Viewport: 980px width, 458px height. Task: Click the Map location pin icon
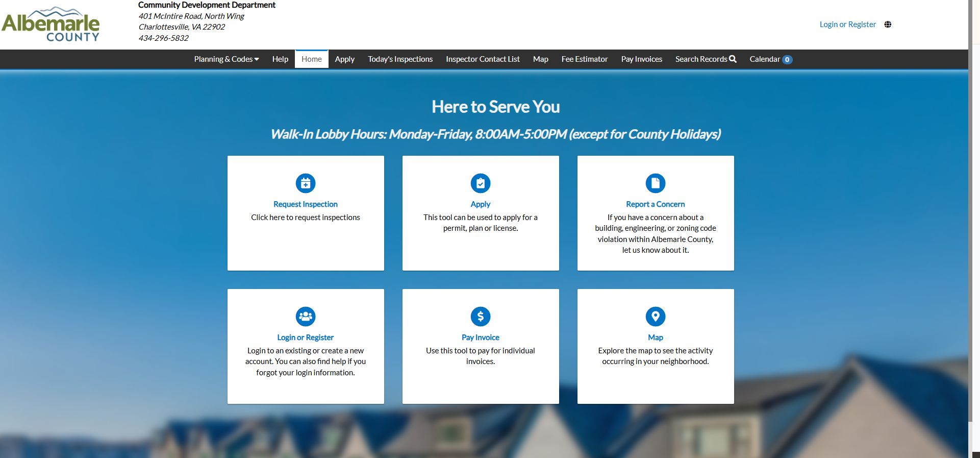click(656, 317)
